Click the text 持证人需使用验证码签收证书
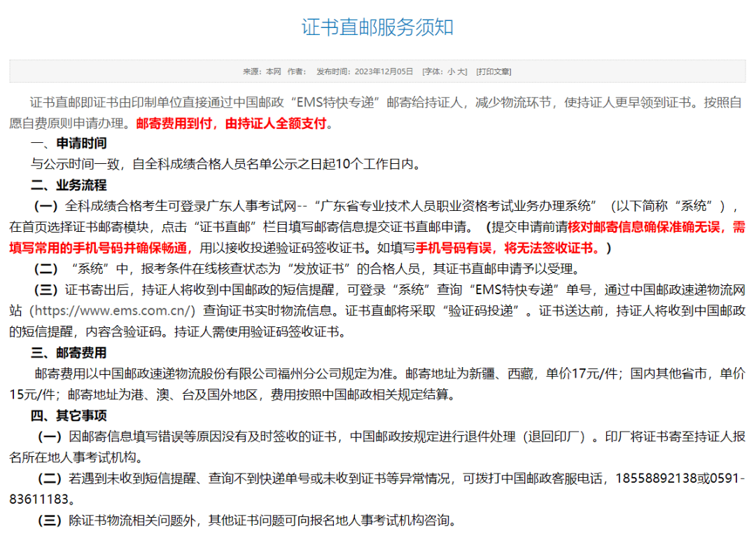Viewport: 756px width, 545px height. click(256, 332)
